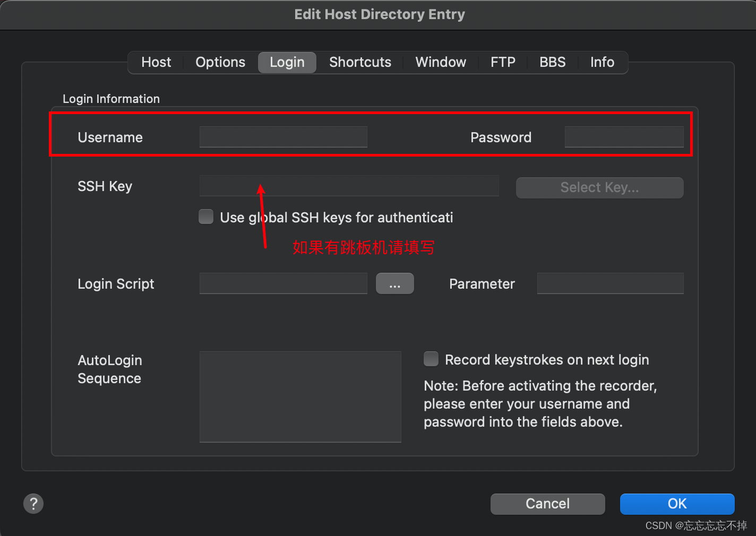Click the help question mark icon
Image resolution: width=756 pixels, height=536 pixels.
[33, 503]
